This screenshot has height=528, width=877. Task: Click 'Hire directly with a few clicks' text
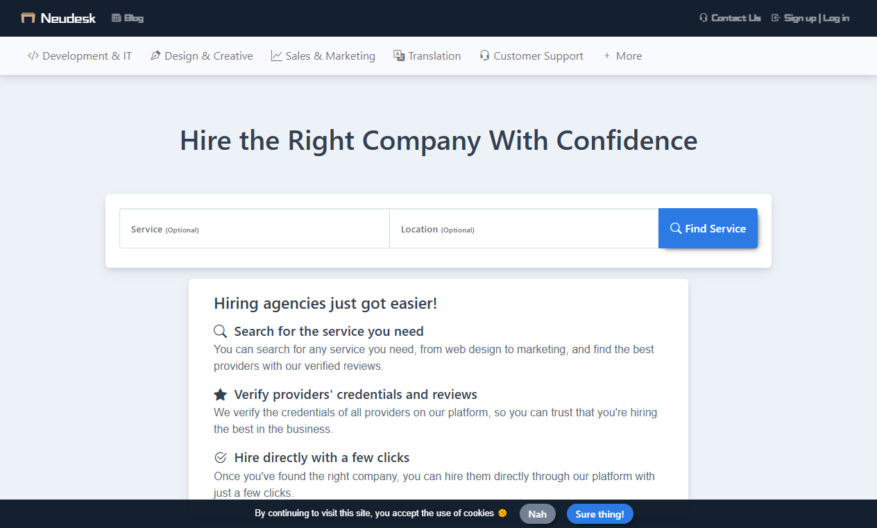pos(322,458)
